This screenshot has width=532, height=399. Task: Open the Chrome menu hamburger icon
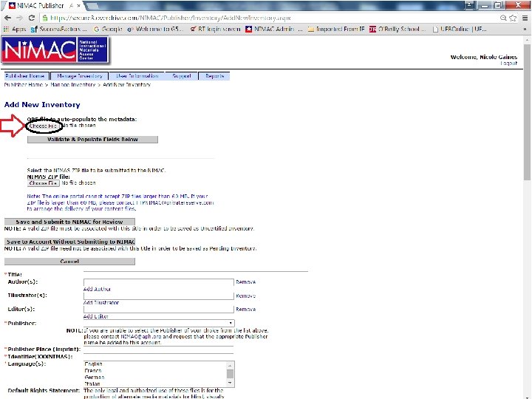click(x=525, y=18)
